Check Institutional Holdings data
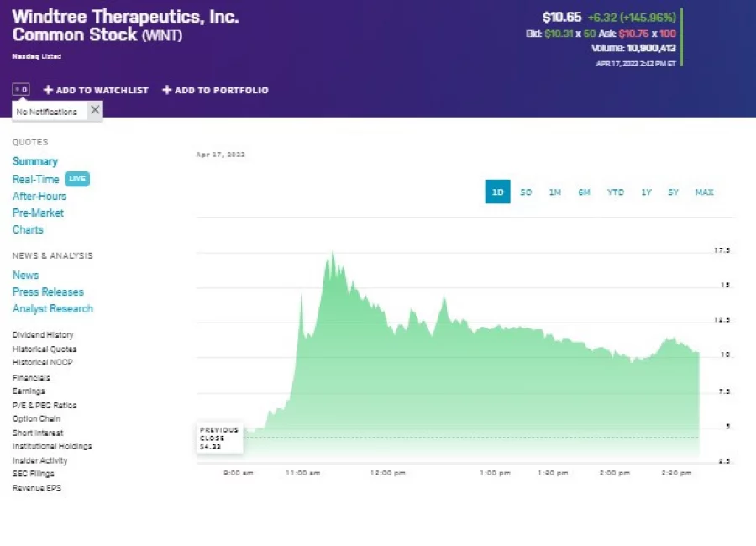Image resolution: width=756 pixels, height=546 pixels. click(x=50, y=446)
